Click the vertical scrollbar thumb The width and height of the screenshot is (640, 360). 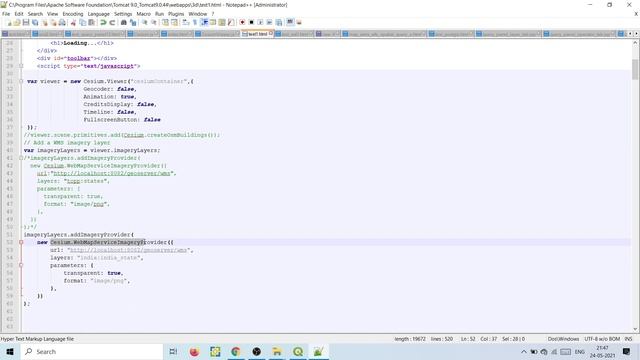(635, 69)
